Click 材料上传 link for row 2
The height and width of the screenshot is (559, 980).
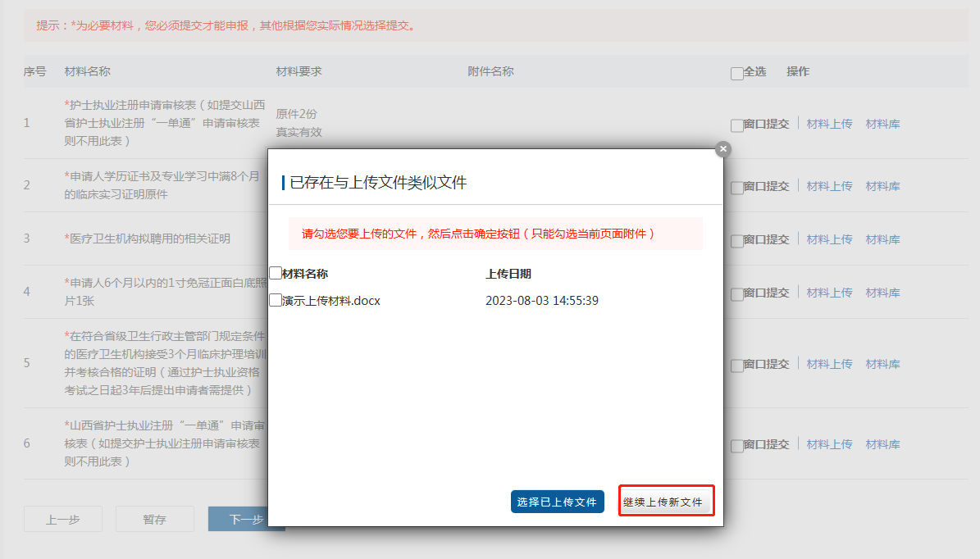pos(829,187)
